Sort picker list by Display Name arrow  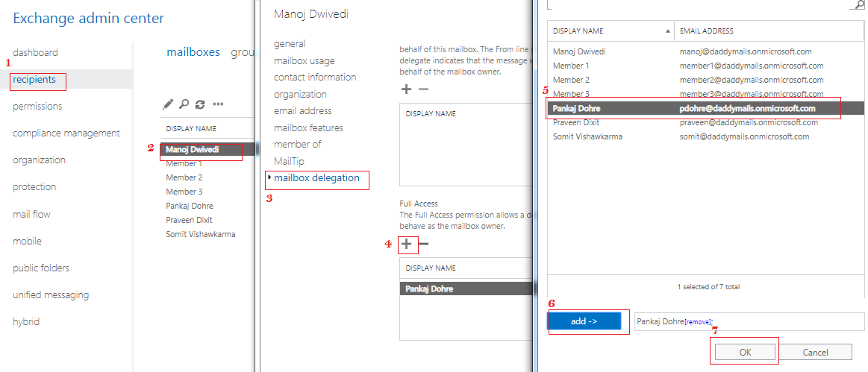tap(667, 31)
